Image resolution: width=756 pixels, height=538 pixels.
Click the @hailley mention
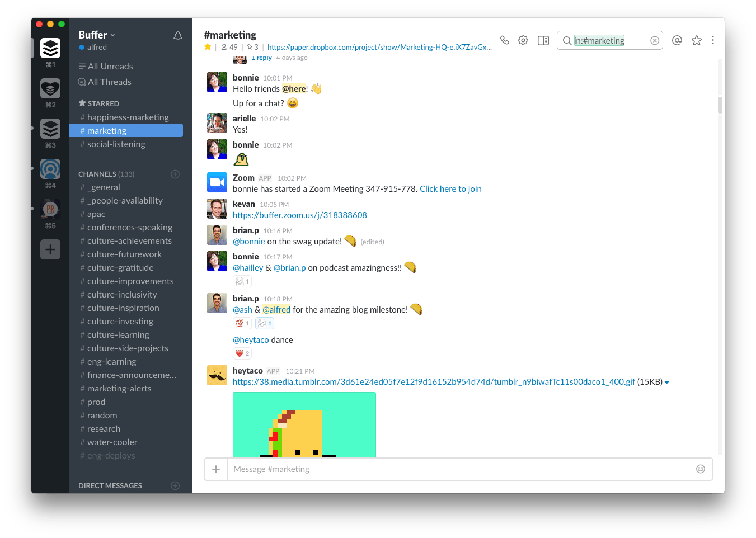click(248, 268)
